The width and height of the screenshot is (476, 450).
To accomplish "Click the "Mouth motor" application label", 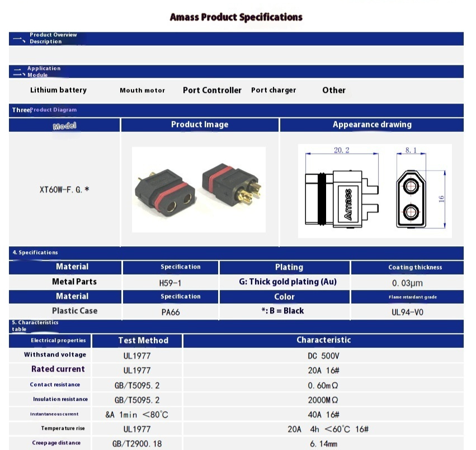I will pos(143,90).
